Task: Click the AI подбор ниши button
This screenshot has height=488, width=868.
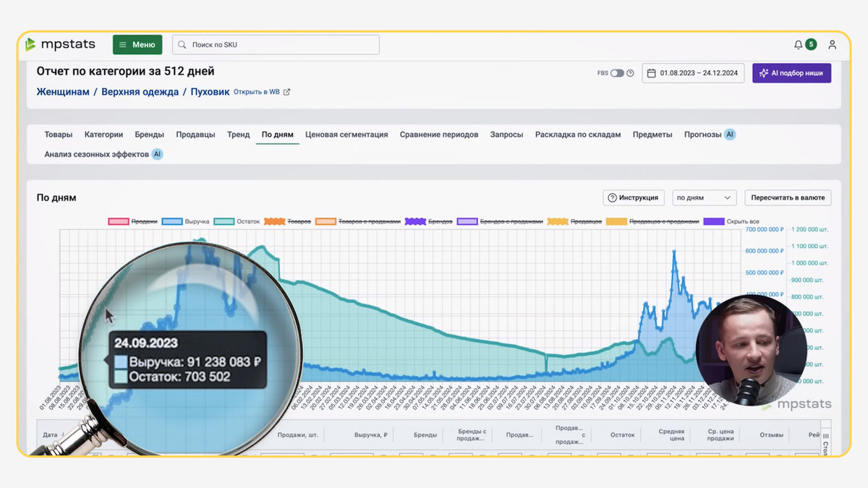Action: (x=791, y=73)
